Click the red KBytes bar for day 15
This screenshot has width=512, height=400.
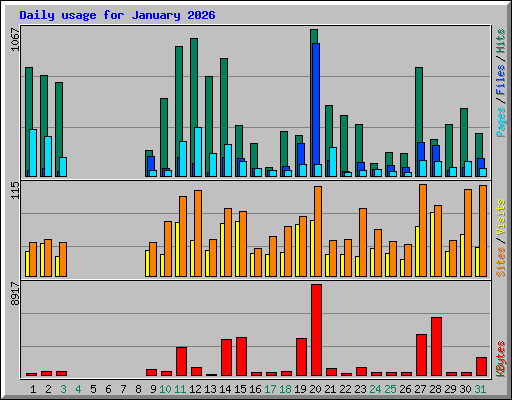241,357
